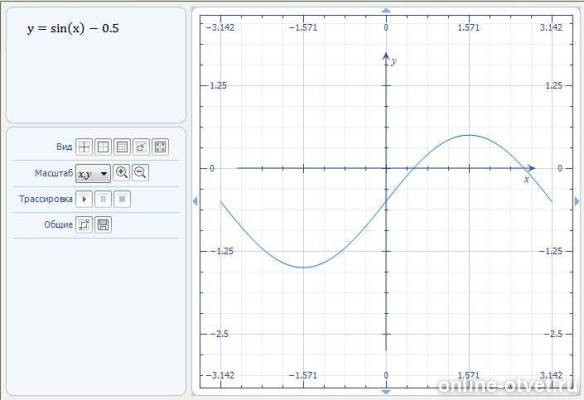584x400 pixels.
Task: Zoom out with the magnifier minus icon
Action: coord(140,173)
